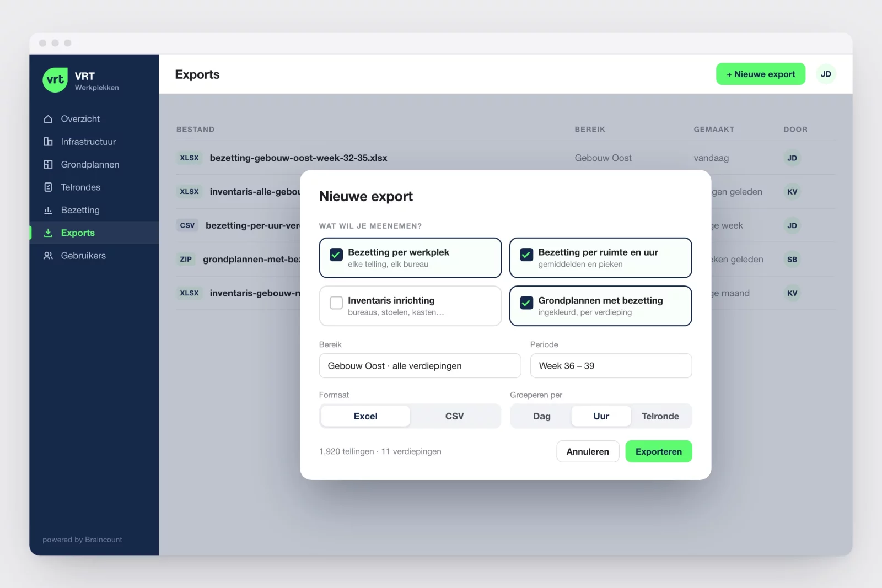Click the SB user avatar in table

point(792,260)
